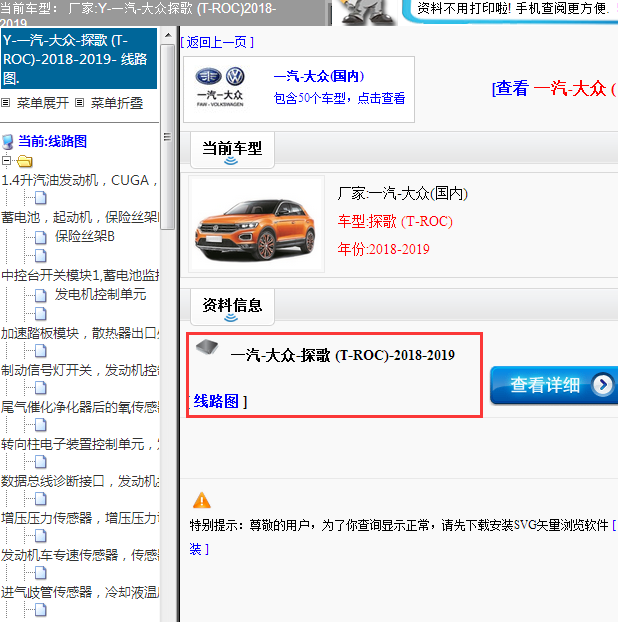The height and width of the screenshot is (622, 618).
Task: Select tree item 发动机车专速传感器
Action: click(80, 555)
